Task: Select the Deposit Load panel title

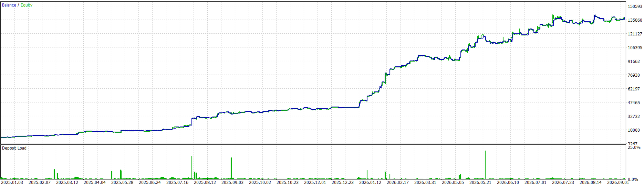Action: (14, 148)
